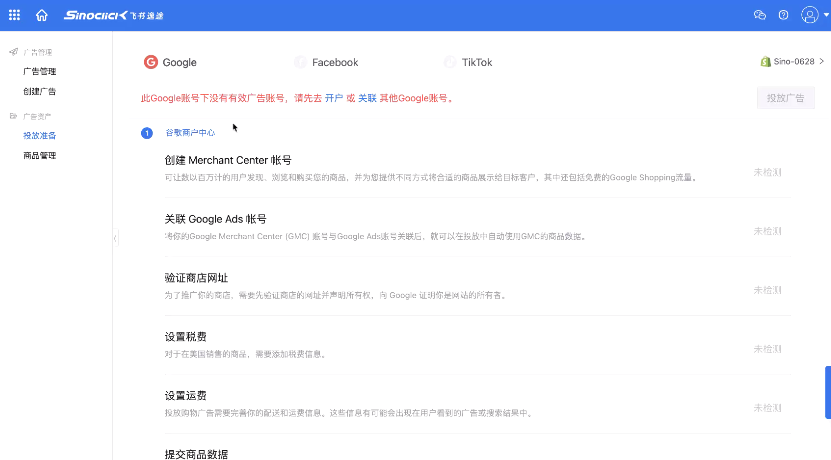Open 设置运费 item
This screenshot has width=831, height=460.
[x=185, y=395]
